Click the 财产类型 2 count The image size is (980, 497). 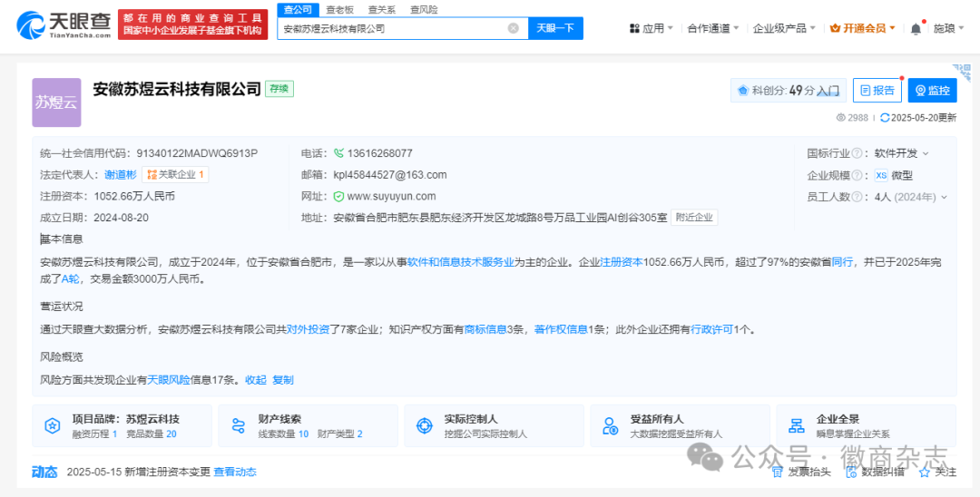(340, 434)
